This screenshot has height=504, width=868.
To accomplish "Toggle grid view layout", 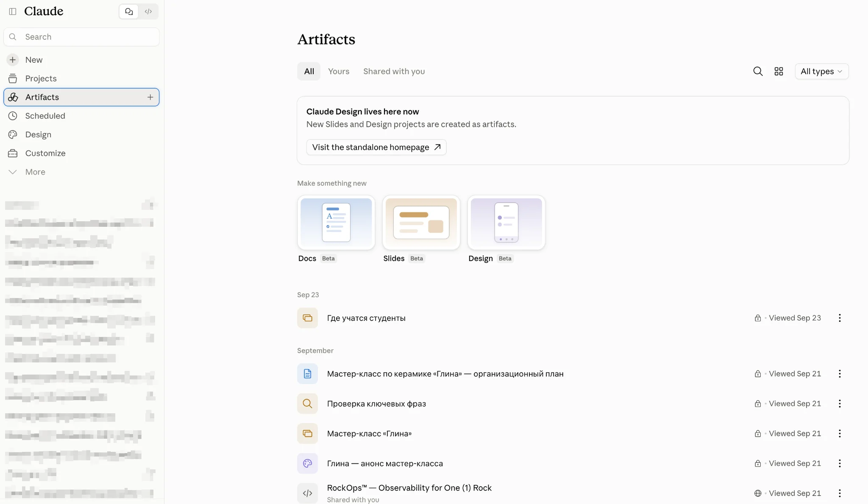I will pyautogui.click(x=779, y=71).
